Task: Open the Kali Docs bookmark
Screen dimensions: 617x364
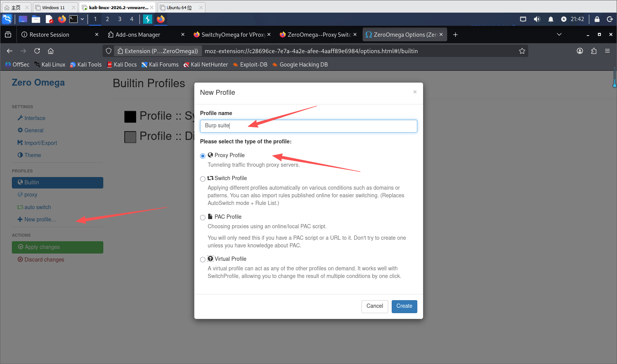Action: coord(122,65)
